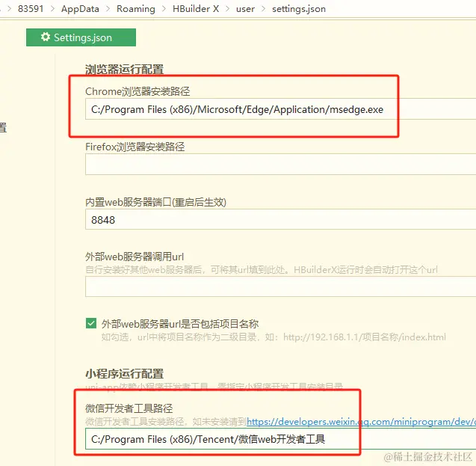This screenshot has height=466, width=476.
Task: Focus the Chrome browser install path field
Action: [280, 109]
